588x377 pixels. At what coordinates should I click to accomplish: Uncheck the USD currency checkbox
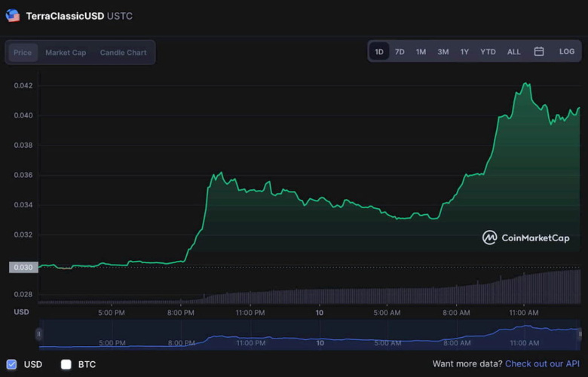11,364
